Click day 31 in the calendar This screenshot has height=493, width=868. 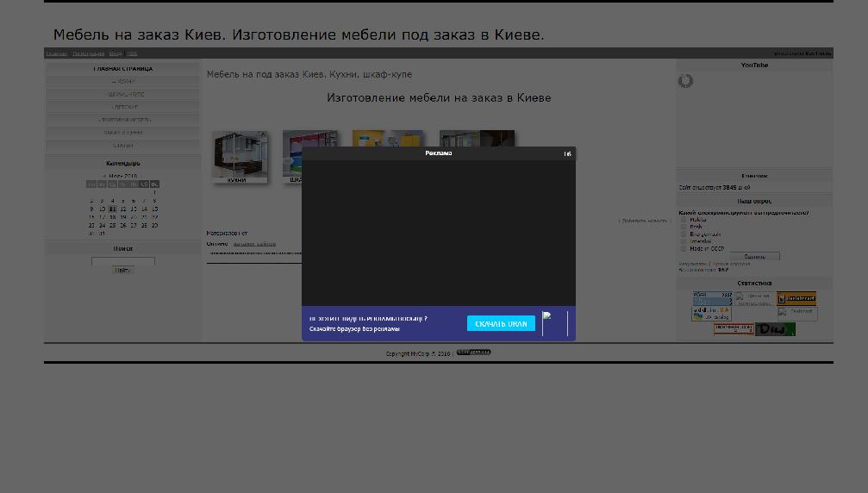click(x=102, y=234)
